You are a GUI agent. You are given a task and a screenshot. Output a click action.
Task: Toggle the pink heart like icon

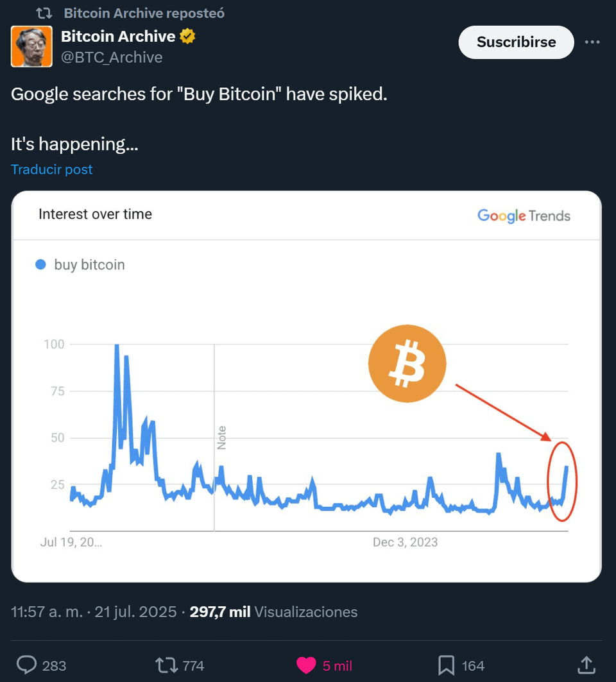coord(306,665)
